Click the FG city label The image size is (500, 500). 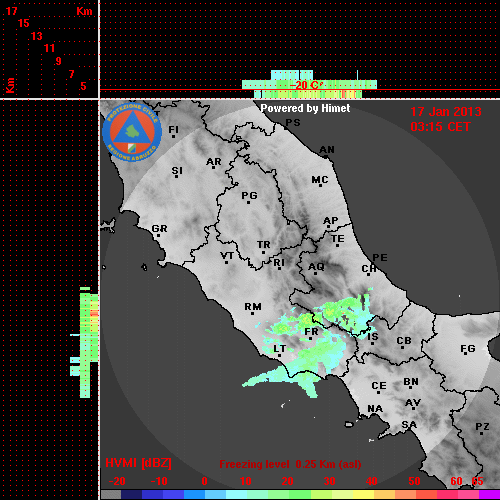468,349
